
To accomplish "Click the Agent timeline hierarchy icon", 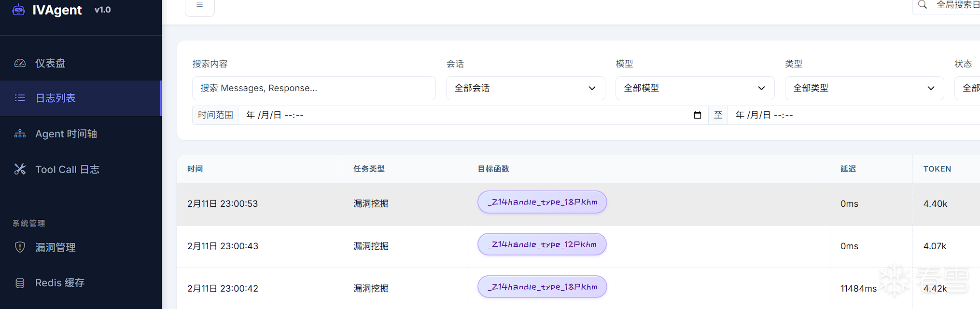I will click(20, 134).
